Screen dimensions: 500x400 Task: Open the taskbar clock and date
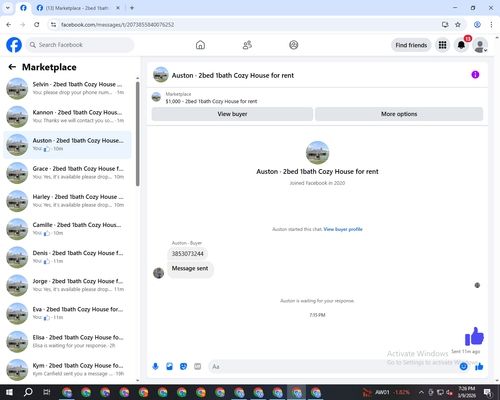467,392
